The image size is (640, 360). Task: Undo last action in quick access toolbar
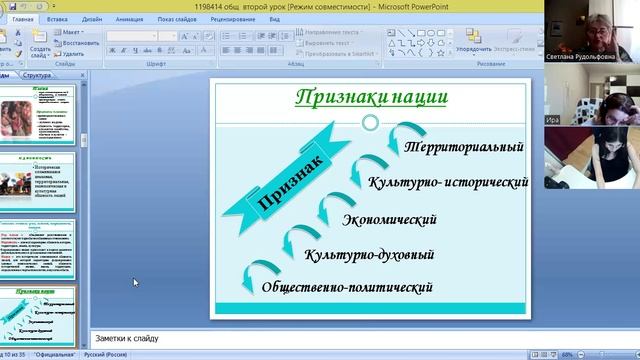[24, 7]
